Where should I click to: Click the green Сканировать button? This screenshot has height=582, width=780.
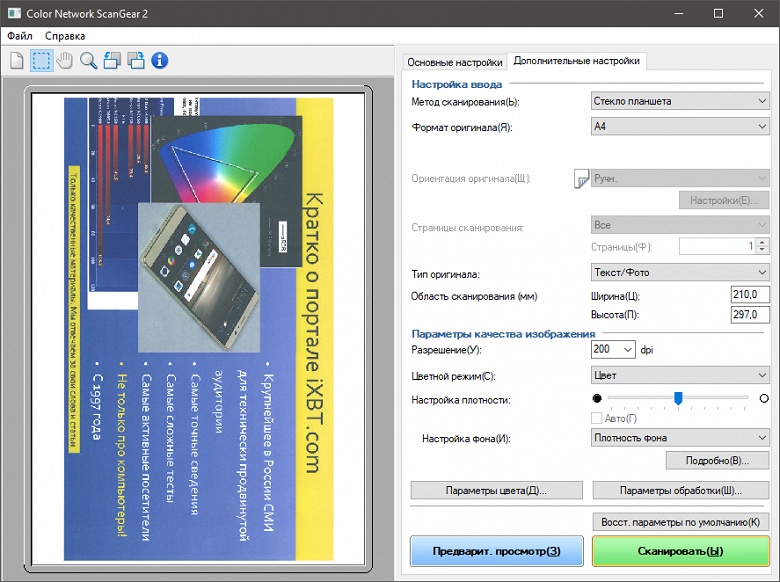[x=681, y=551]
